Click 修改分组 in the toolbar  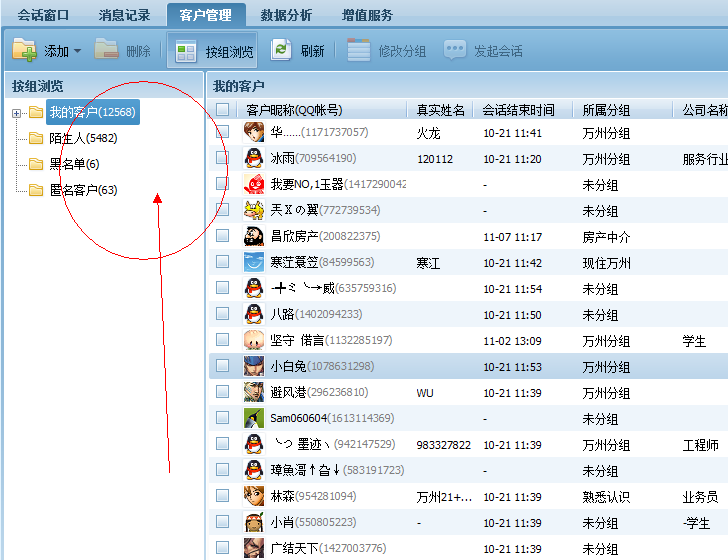pos(386,51)
